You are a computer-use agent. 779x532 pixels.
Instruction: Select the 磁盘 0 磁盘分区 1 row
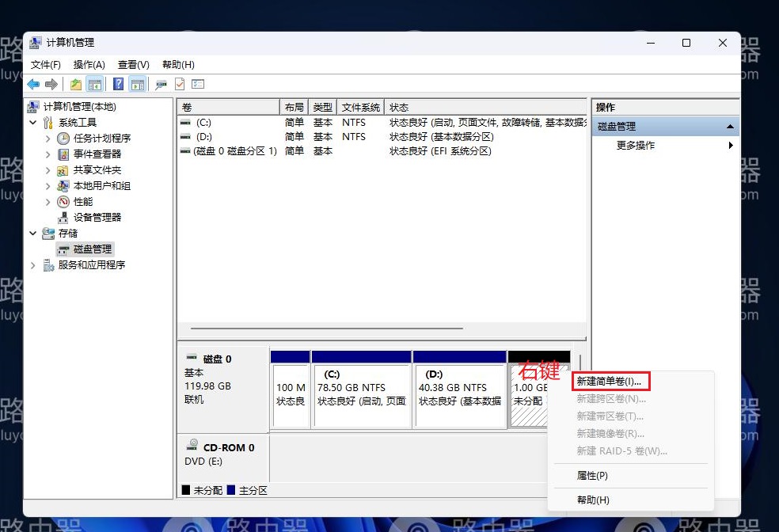382,151
